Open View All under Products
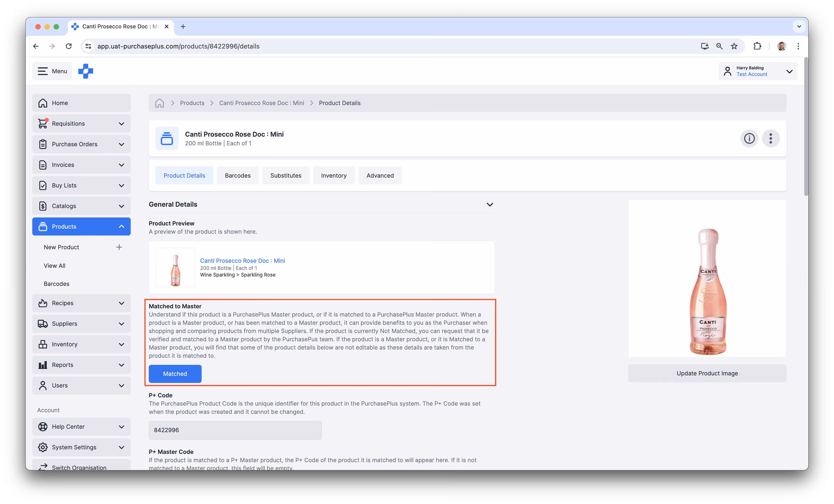Viewport: 834px width, 504px height. coord(55,266)
